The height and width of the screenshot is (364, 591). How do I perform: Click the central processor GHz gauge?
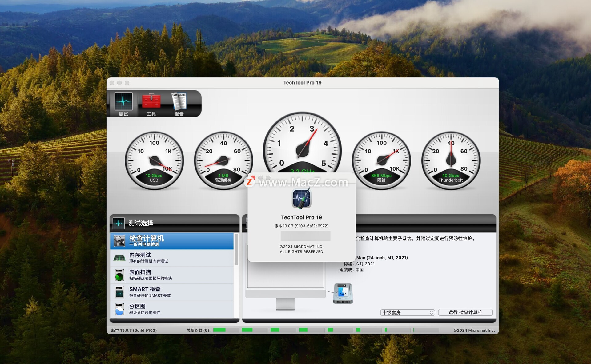[x=302, y=144]
